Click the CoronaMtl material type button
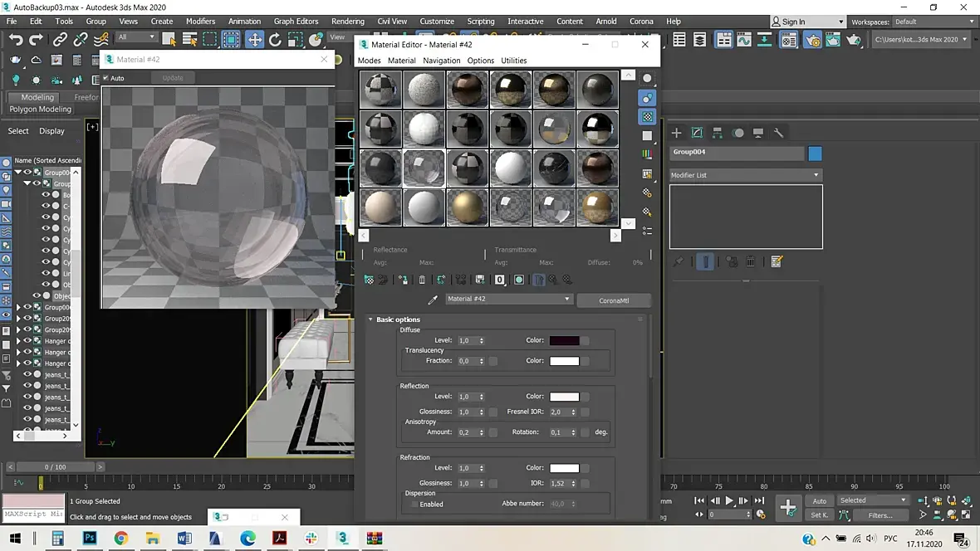980x551 pixels. point(614,300)
